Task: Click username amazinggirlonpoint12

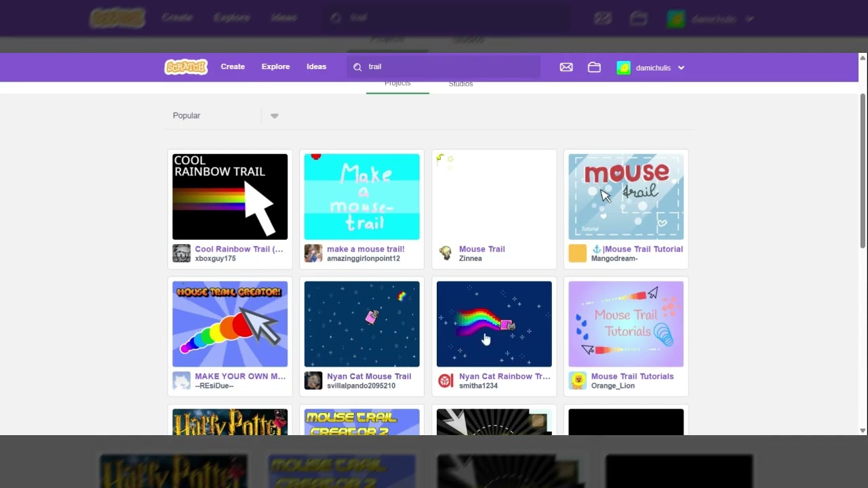Action: [363, 258]
